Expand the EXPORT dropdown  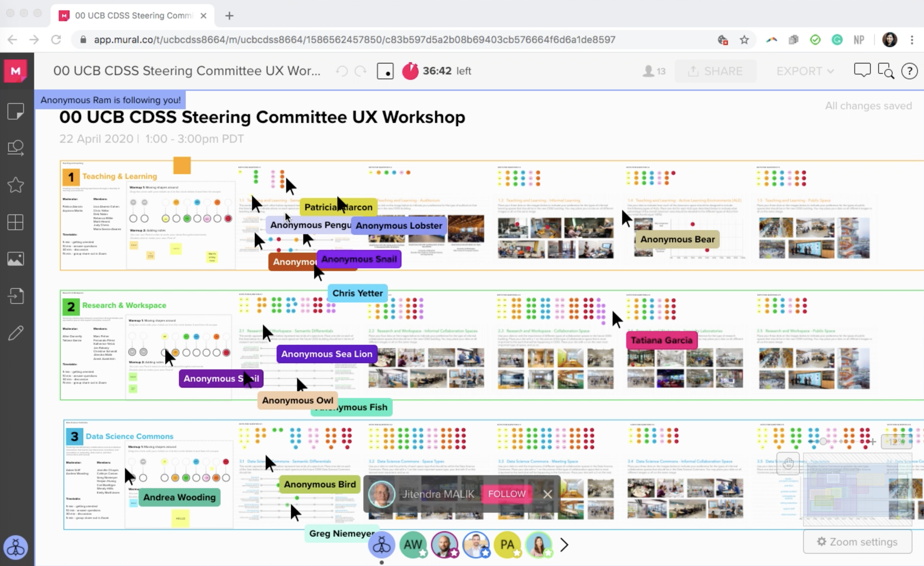coord(805,71)
